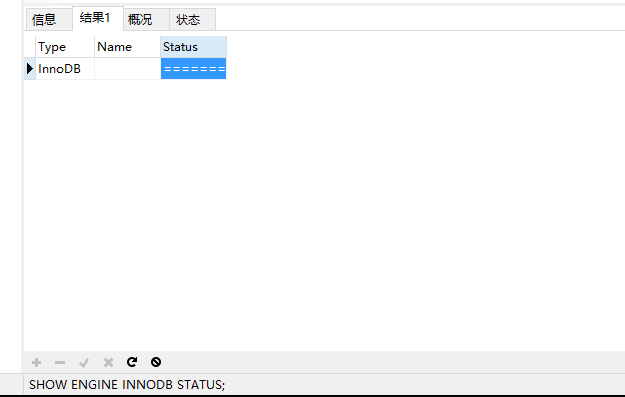
Task: Select the empty Name cell in InnoDB row
Action: [128, 69]
